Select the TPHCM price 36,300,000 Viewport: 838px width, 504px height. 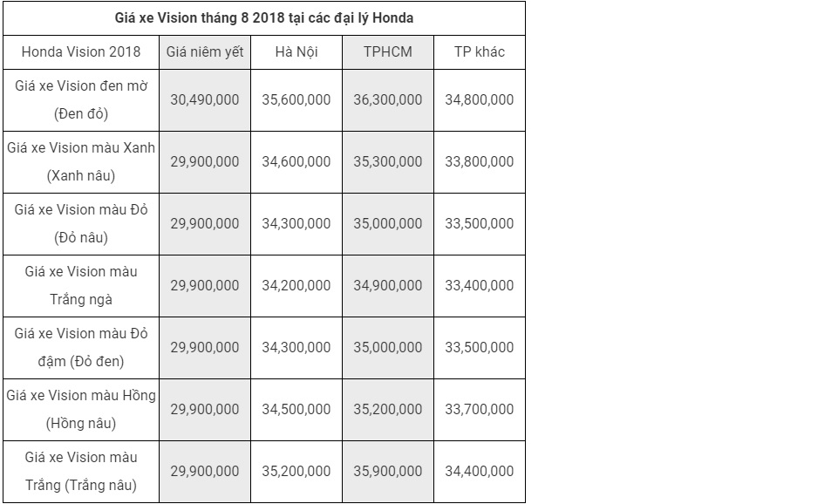click(x=388, y=99)
